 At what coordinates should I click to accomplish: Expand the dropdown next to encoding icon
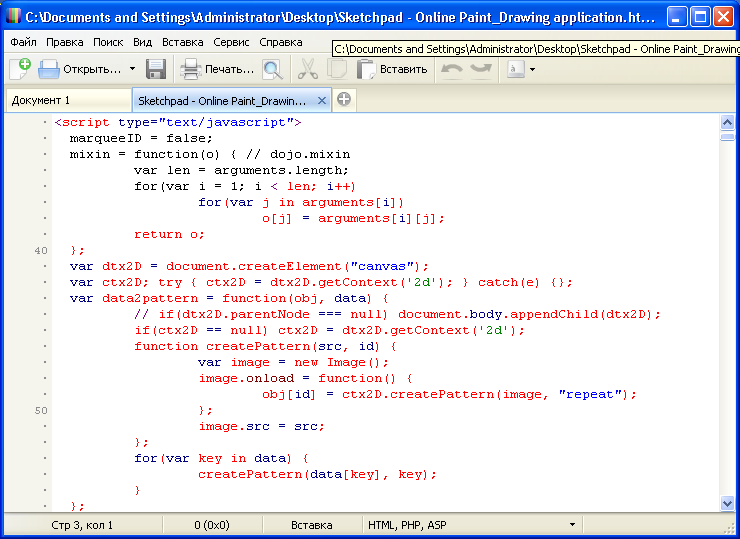click(x=532, y=69)
